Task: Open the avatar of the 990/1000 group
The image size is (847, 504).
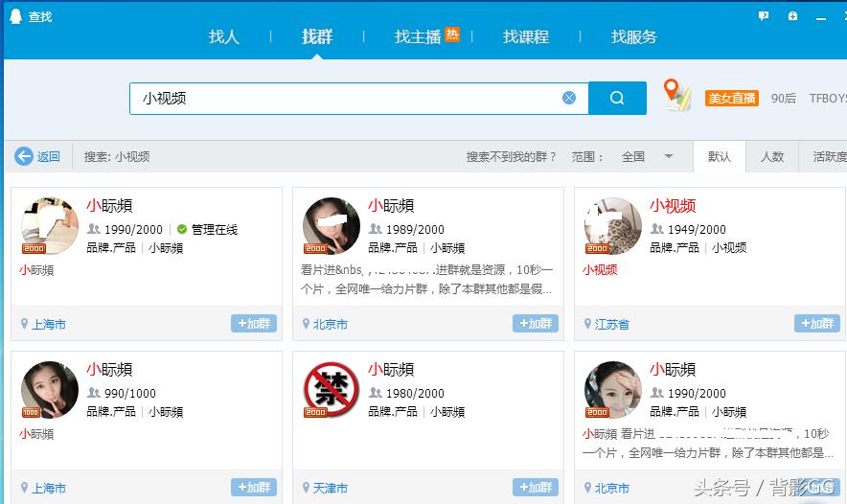Action: click(x=50, y=389)
